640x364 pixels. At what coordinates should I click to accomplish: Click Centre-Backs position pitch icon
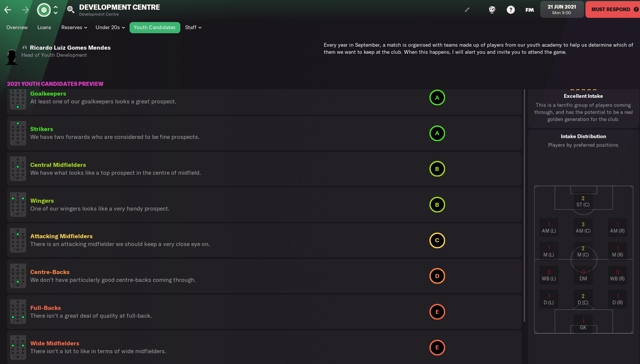click(18, 276)
